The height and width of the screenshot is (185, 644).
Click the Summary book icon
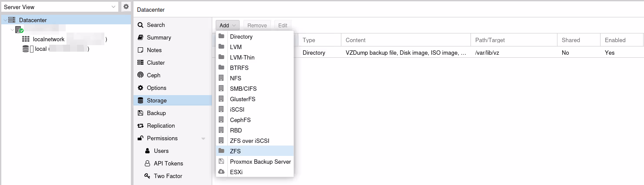click(140, 38)
